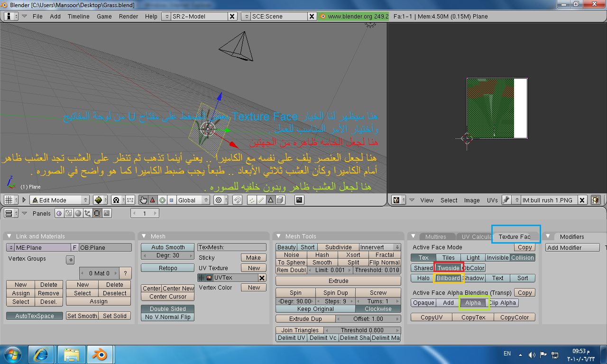Screen dimensions: 607x364
Task: Open the Render menu
Action: [129, 16]
